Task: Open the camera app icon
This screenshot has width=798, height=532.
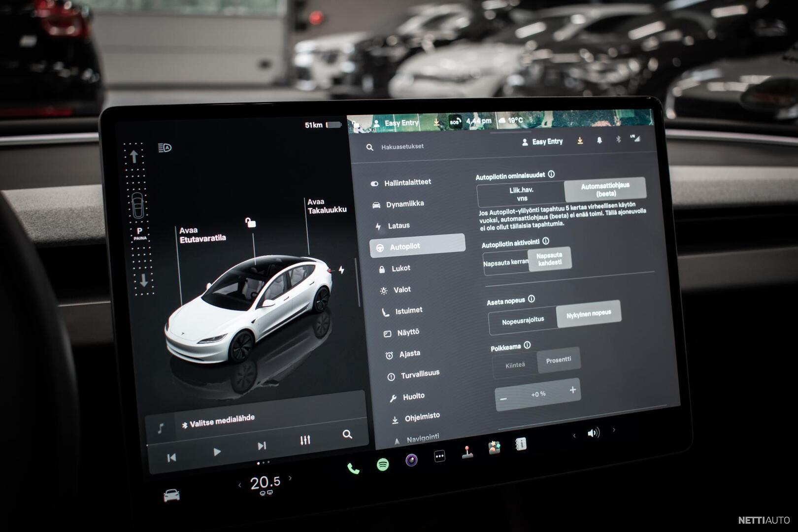Action: pos(411,460)
